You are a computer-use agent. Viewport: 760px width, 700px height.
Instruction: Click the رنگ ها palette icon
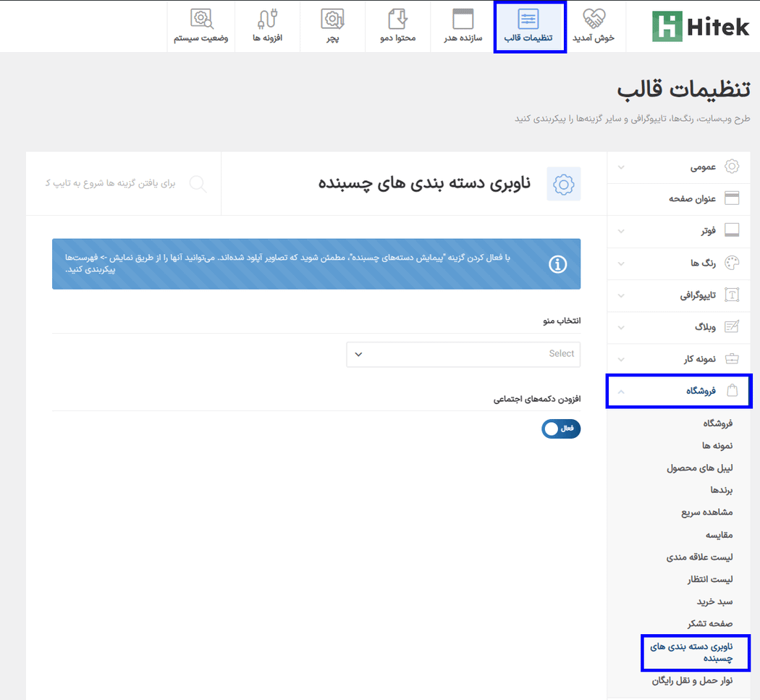(x=731, y=263)
